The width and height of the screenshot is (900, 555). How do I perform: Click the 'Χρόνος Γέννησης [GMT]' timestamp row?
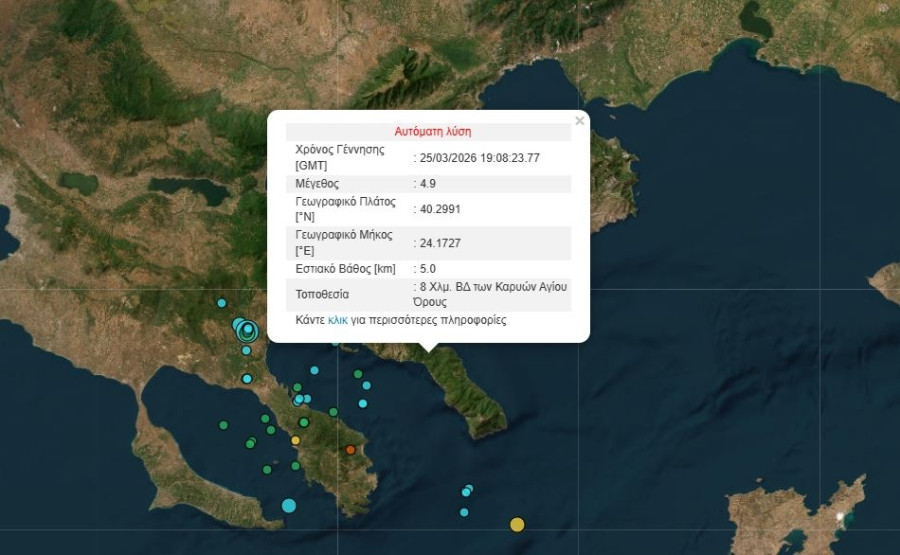(428, 158)
